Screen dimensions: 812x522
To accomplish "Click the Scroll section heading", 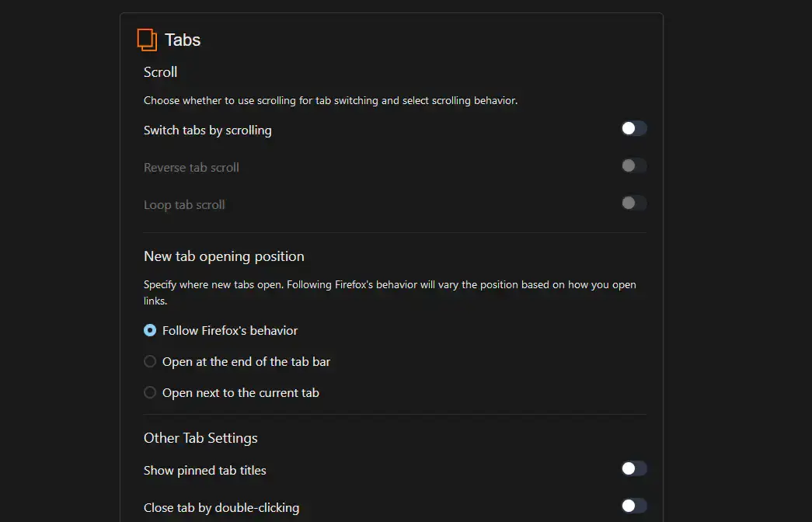I will pyautogui.click(x=160, y=71).
